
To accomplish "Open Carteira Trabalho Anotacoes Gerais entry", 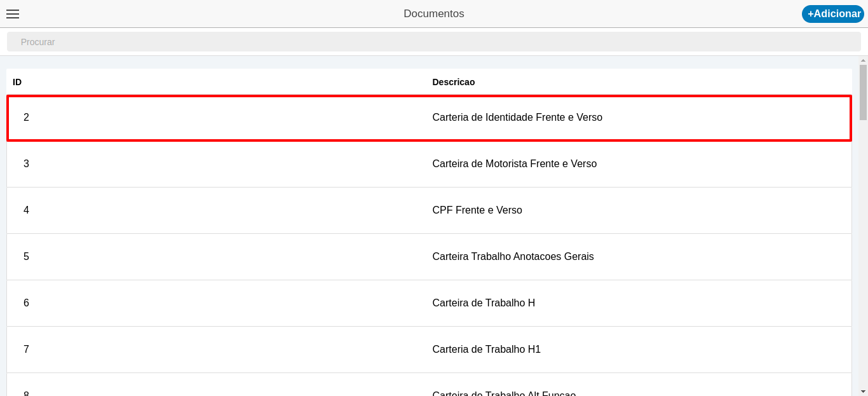I will (x=513, y=257).
